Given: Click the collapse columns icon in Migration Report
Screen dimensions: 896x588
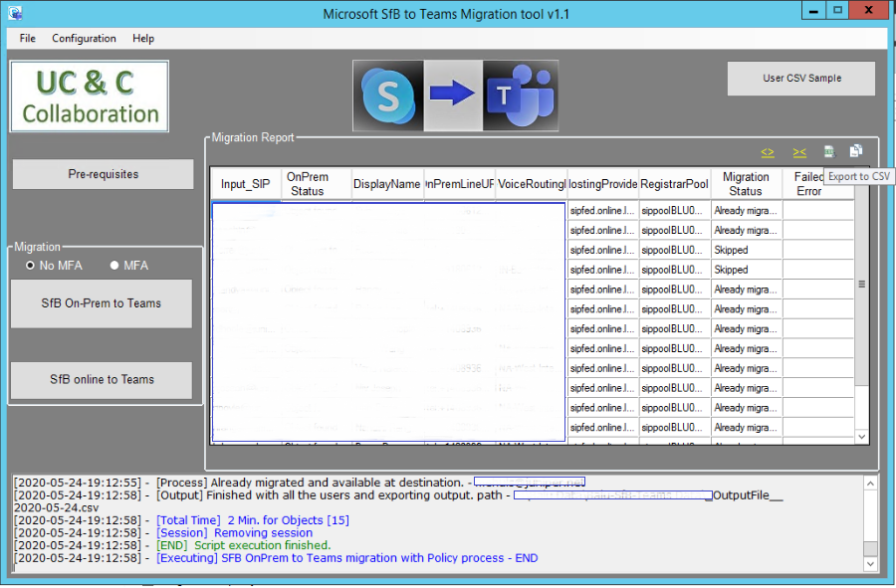Looking at the screenshot, I should tap(799, 152).
